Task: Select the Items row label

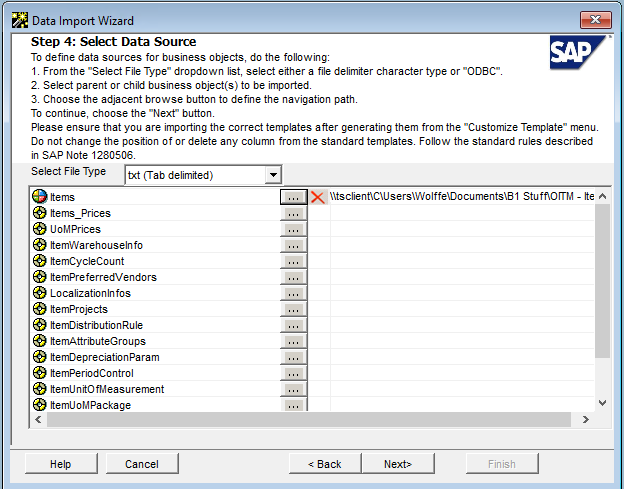Action: [x=62, y=197]
